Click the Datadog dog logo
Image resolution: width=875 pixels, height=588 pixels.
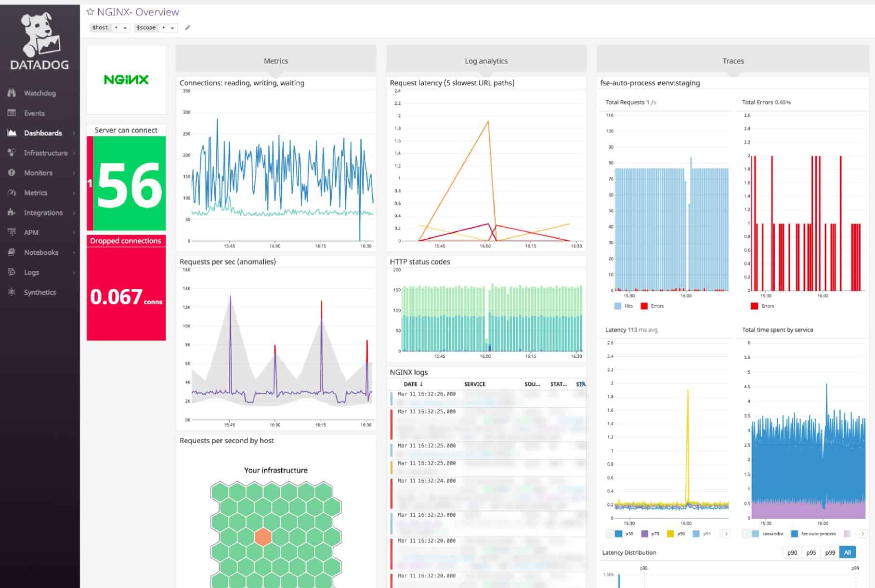click(40, 34)
